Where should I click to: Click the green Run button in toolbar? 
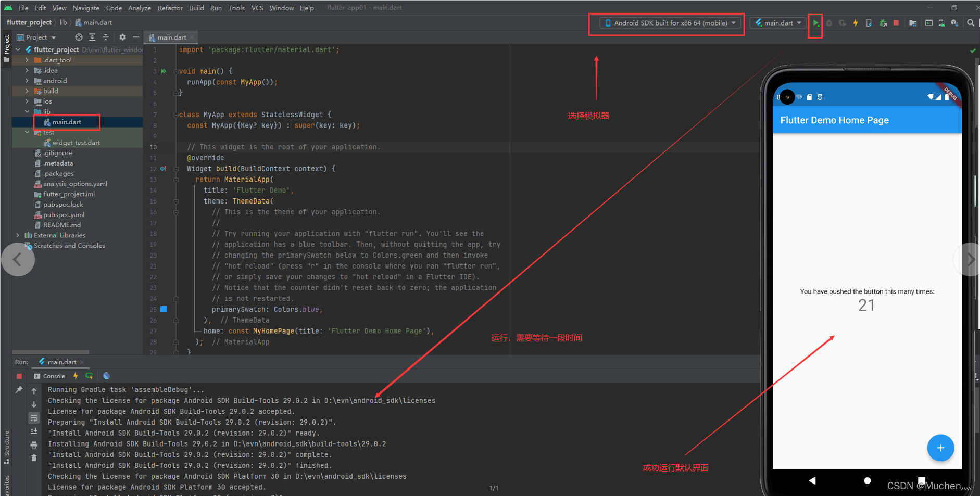815,23
